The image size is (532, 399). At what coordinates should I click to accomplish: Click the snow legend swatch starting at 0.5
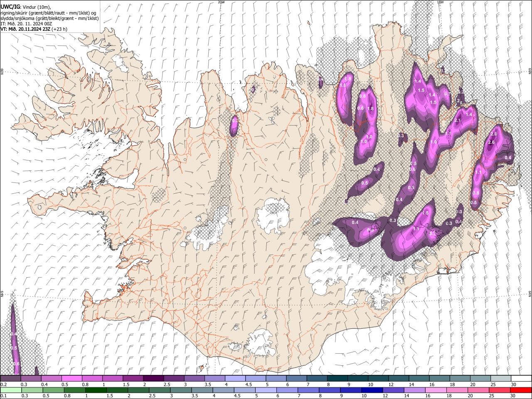(x=71, y=378)
